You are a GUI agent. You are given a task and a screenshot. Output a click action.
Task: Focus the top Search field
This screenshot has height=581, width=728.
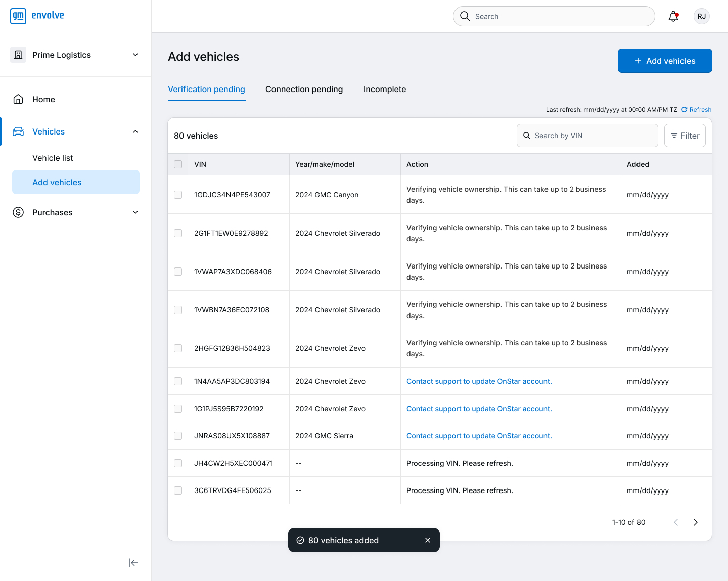(554, 16)
